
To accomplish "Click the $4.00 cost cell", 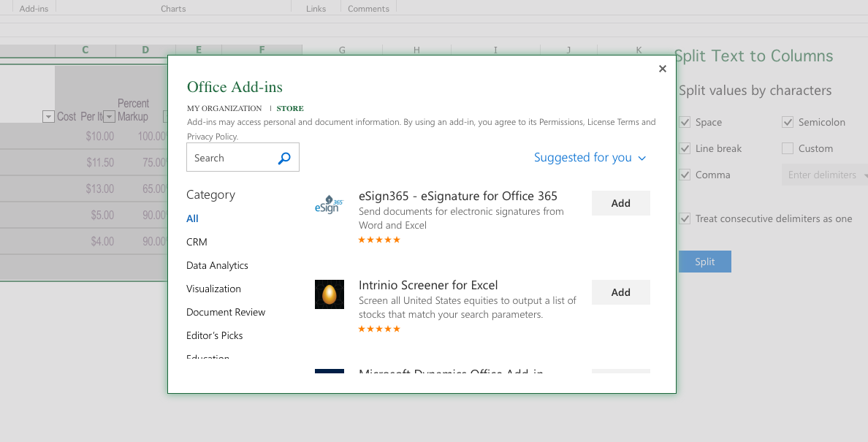I will pos(85,241).
